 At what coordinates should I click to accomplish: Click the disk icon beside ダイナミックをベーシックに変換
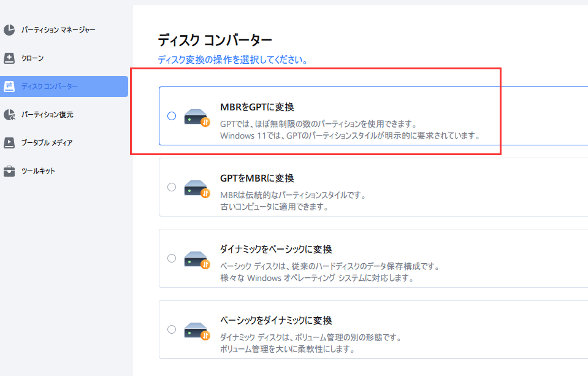pos(195,258)
